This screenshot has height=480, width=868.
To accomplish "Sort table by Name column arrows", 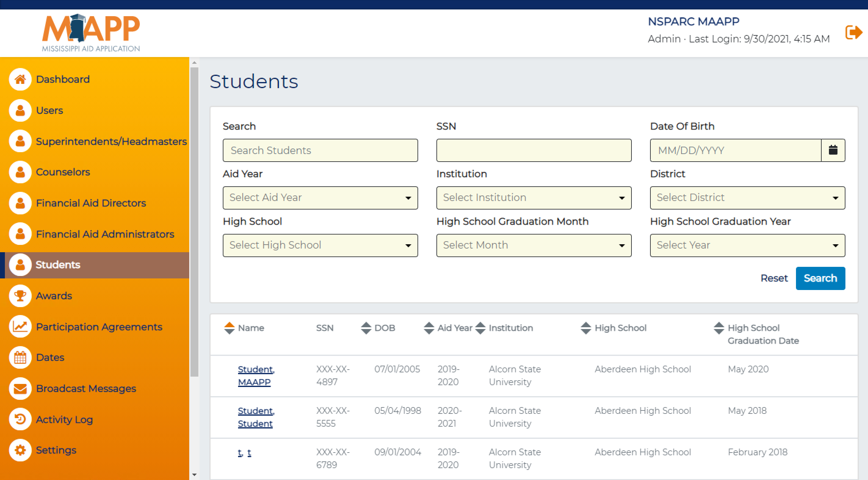I will [229, 328].
